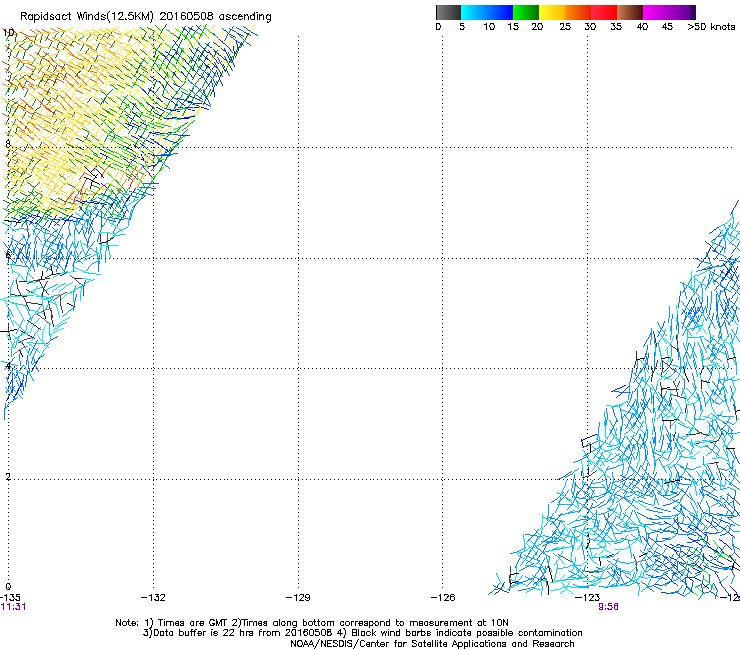This screenshot has width=740, height=650.
Task: Click longitude label '-123'
Action: (588, 598)
